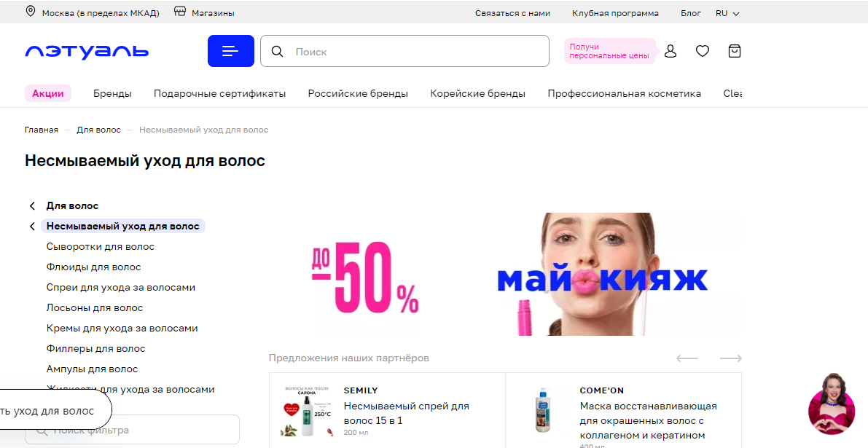Screen dimensions: 868x448
Task: Collapse back to Для волос category
Action: pyautogui.click(x=32, y=205)
